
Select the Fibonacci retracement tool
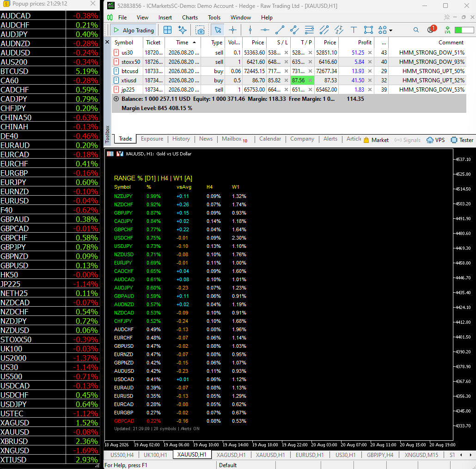(309, 30)
